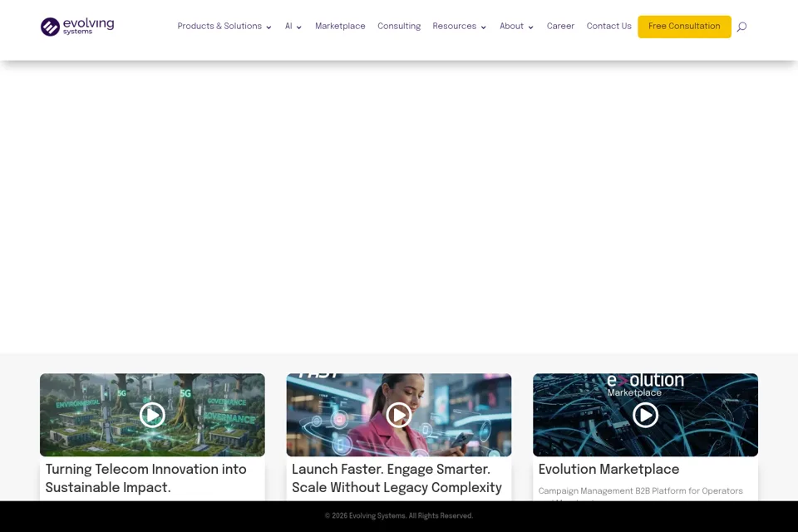Play the Launch Faster video
Viewport: 798px width, 532px height.
[x=399, y=415]
